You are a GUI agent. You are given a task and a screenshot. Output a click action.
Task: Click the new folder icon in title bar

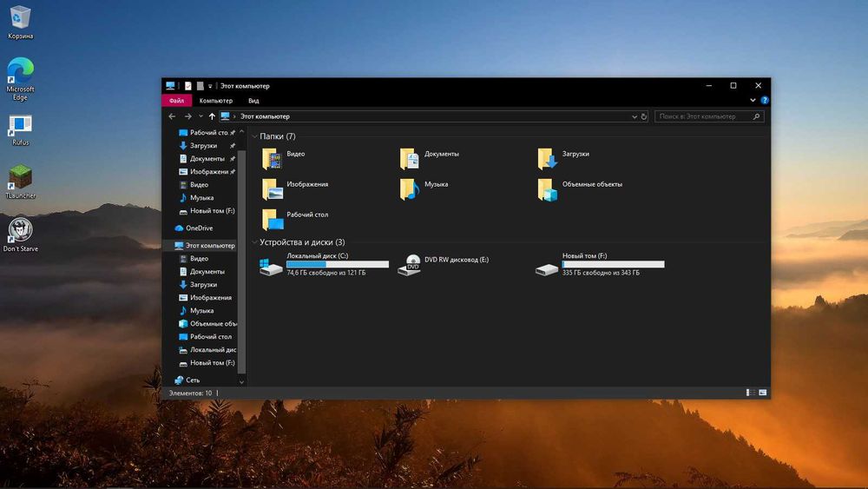[200, 86]
